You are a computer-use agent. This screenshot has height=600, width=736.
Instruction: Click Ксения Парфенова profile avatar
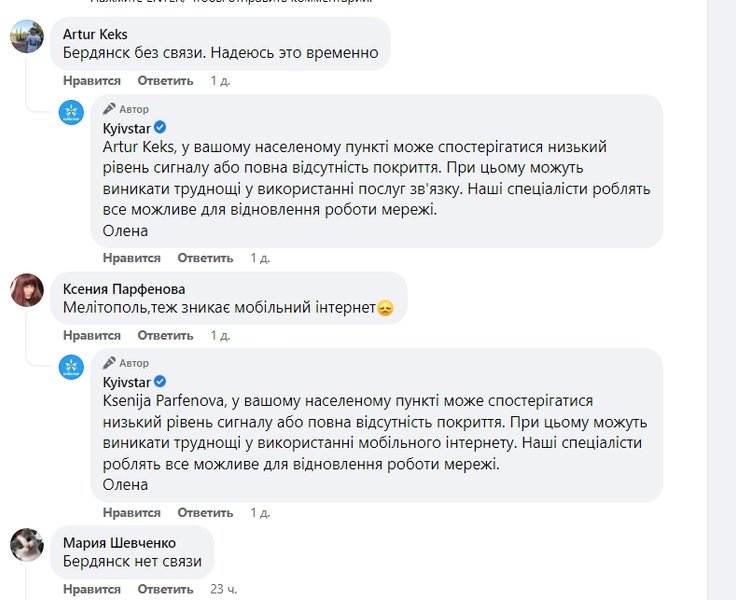click(26, 291)
